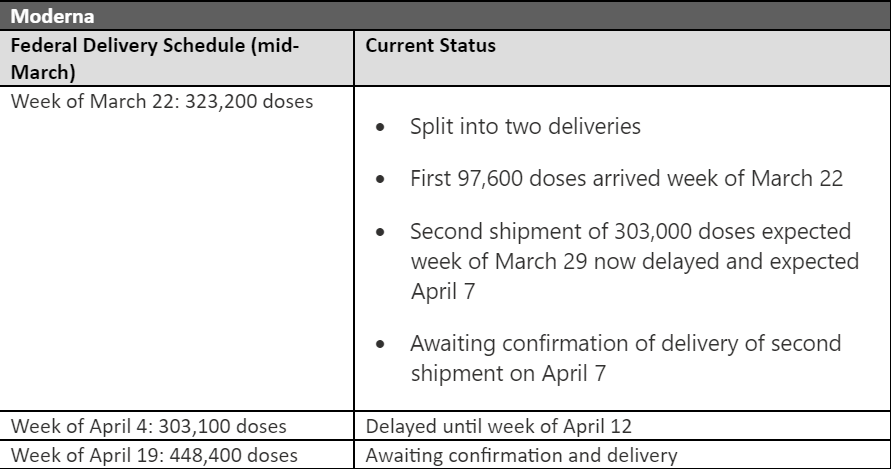This screenshot has width=891, height=469.
Task: Click the 323,200 doses figure
Action: pyautogui.click(x=249, y=101)
